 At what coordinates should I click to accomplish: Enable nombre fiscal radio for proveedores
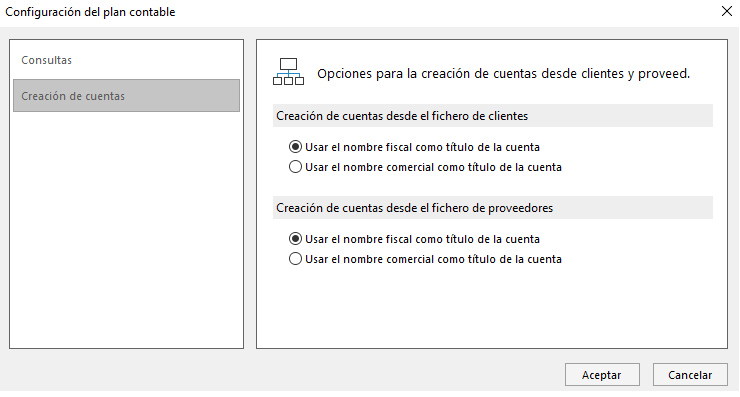point(295,239)
